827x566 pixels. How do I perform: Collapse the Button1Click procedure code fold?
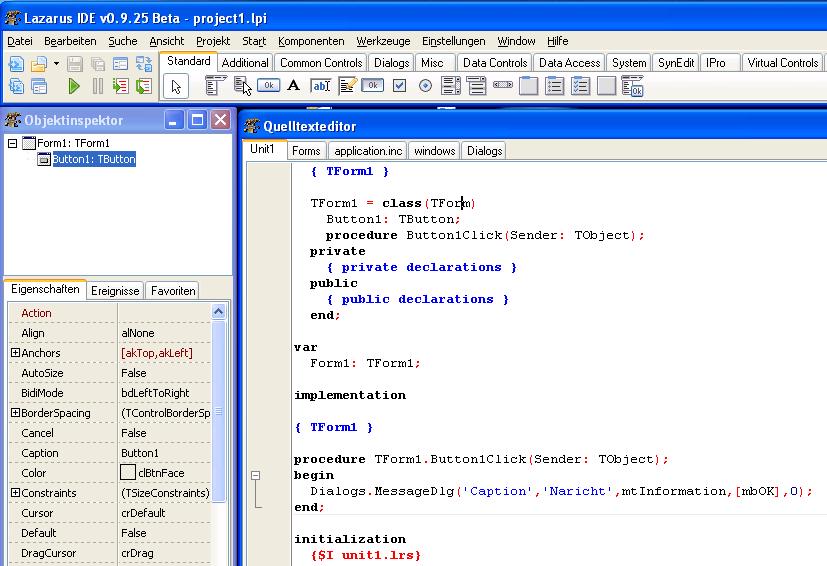pyautogui.click(x=255, y=476)
